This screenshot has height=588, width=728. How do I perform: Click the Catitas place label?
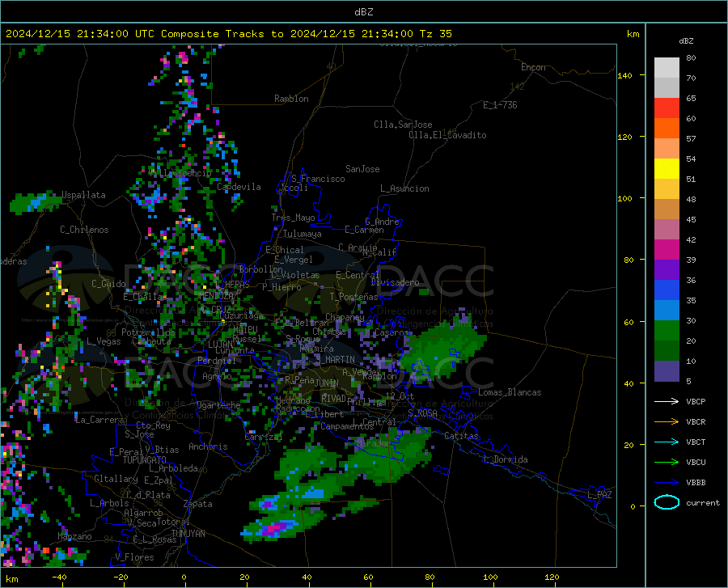click(x=461, y=435)
